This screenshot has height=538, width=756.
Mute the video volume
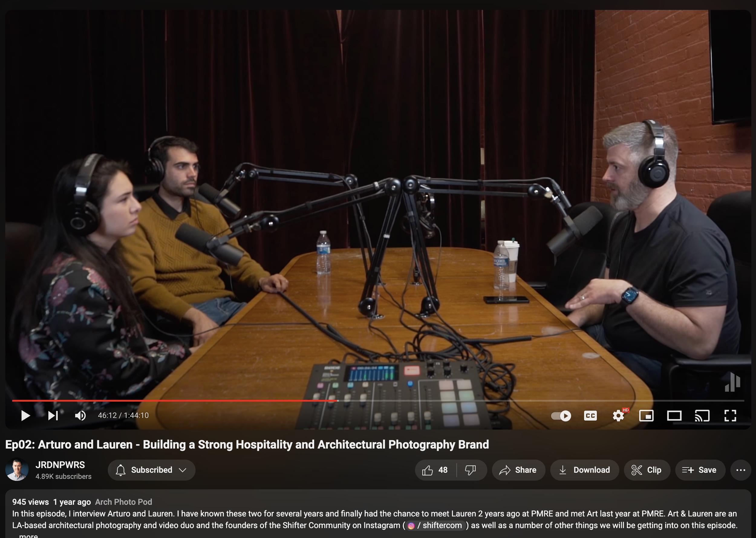pyautogui.click(x=80, y=416)
